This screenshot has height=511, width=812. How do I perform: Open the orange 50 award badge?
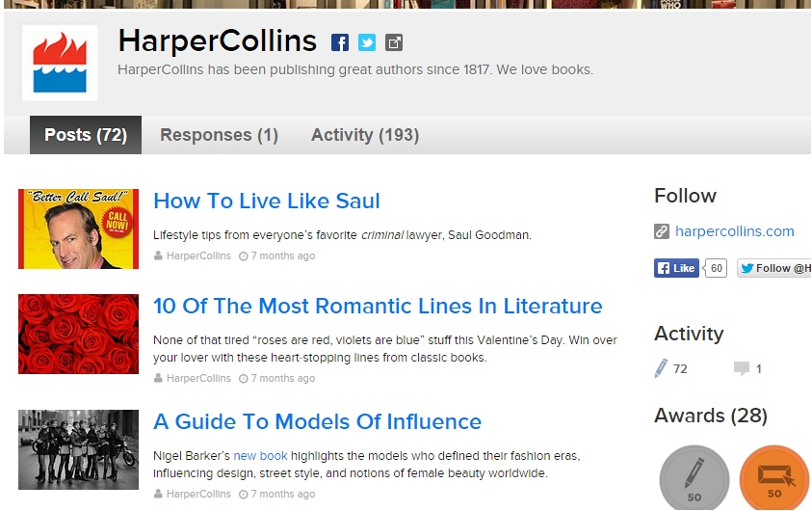click(x=774, y=479)
